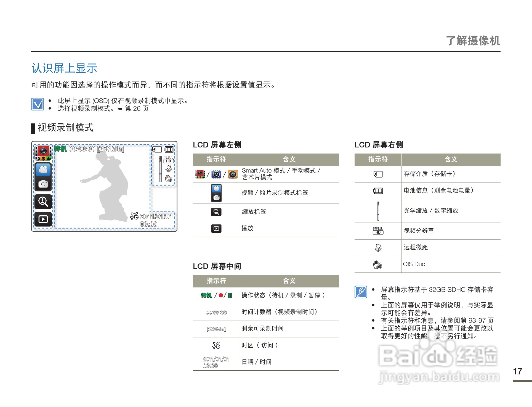Click Manual mode M icon in table
This screenshot has height=407, width=532.
(216, 174)
